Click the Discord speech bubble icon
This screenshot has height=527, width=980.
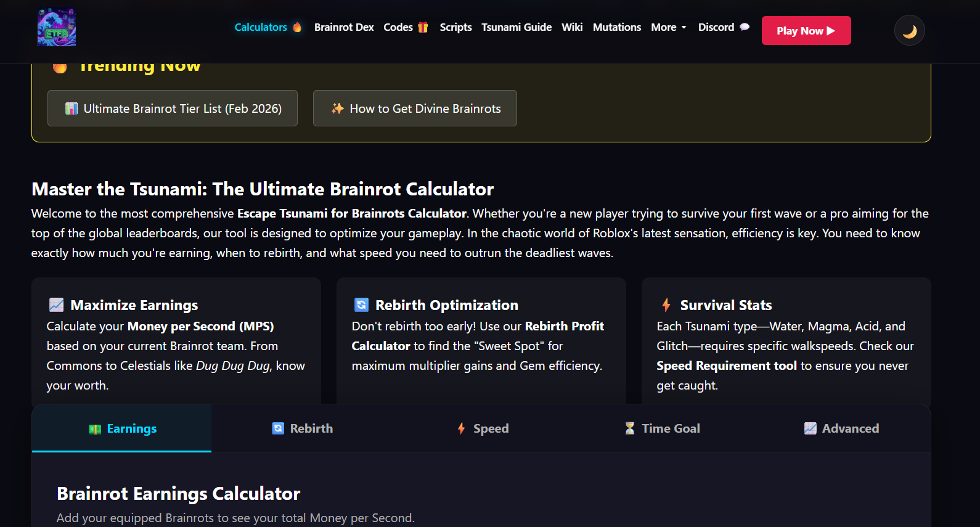click(745, 27)
